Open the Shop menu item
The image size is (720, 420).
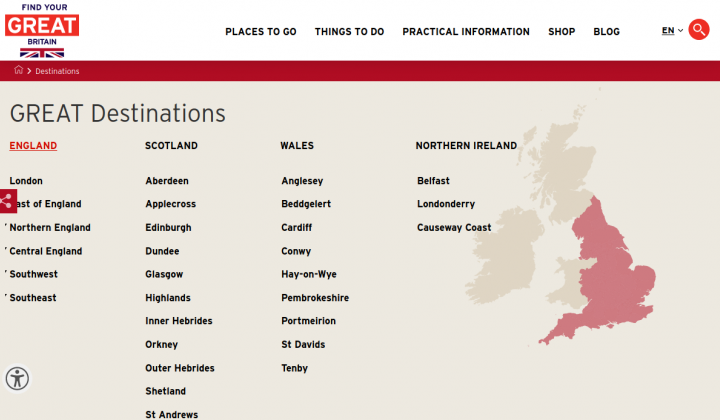(562, 32)
